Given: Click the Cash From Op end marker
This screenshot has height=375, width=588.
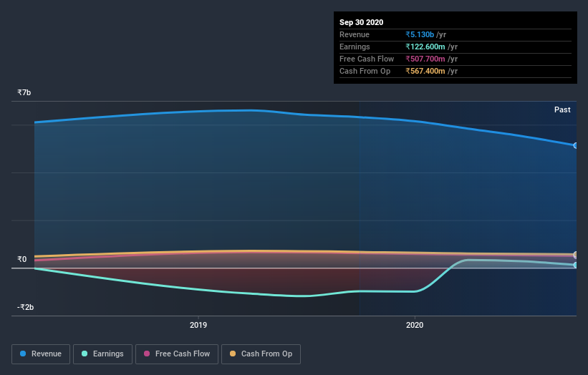Looking at the screenshot, I should point(576,254).
